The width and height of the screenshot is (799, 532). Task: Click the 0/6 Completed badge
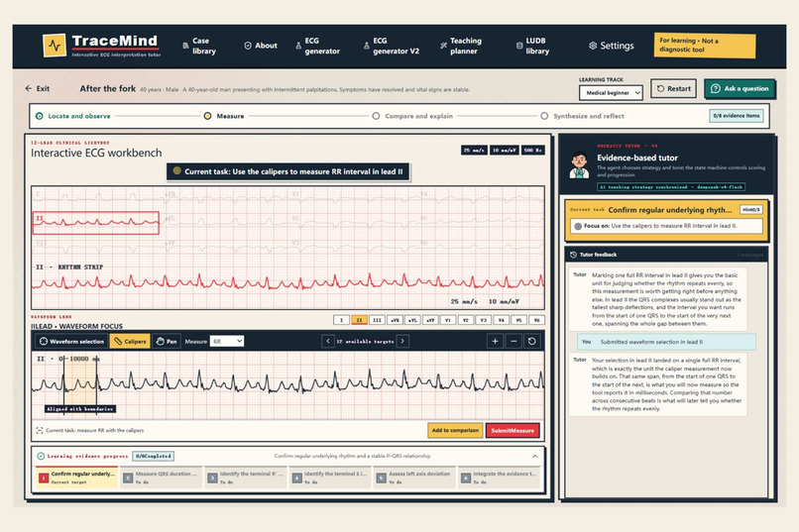click(154, 456)
